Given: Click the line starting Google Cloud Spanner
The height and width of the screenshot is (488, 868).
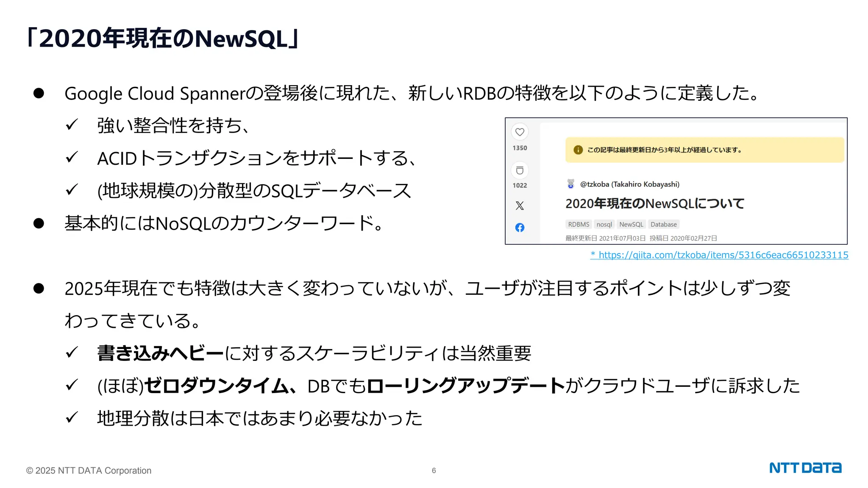Looking at the screenshot, I should [412, 93].
